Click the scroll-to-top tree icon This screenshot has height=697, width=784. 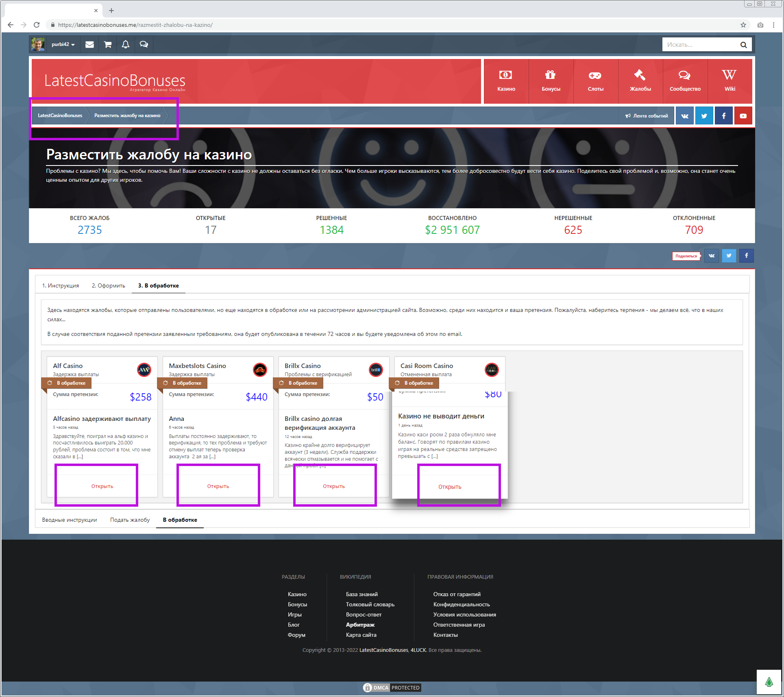click(769, 682)
